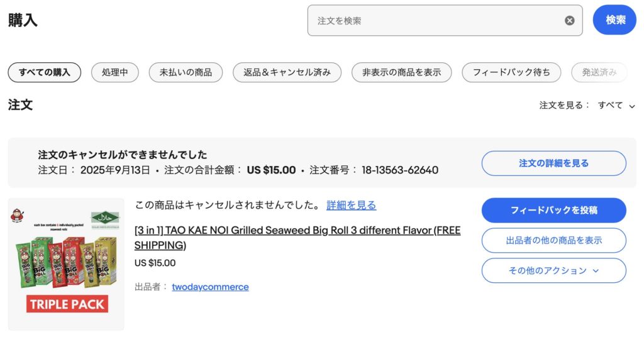Viewport: 644px width, 337px height.
Task: Select the 処理中 filter tab
Action: [115, 72]
